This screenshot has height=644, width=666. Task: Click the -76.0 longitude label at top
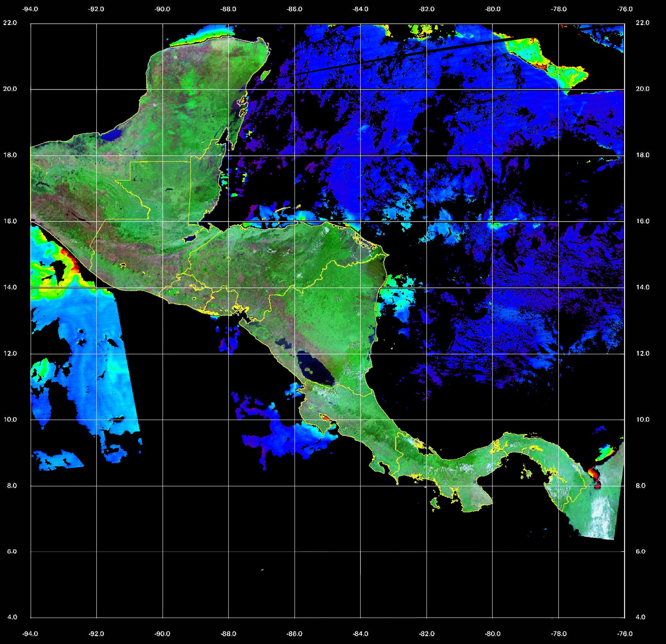tap(625, 9)
